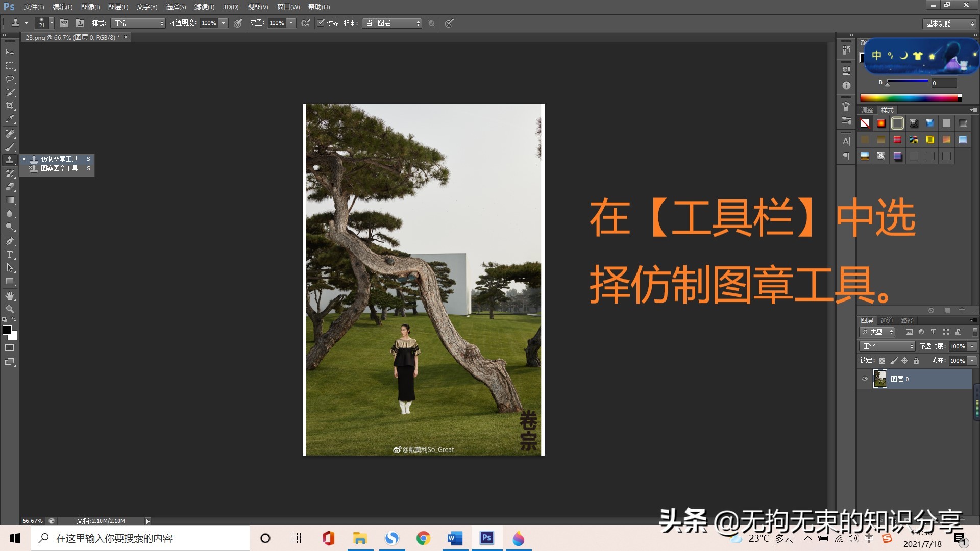Select the Horizontal Type tool
This screenshot has width=980, height=551.
[x=9, y=255]
